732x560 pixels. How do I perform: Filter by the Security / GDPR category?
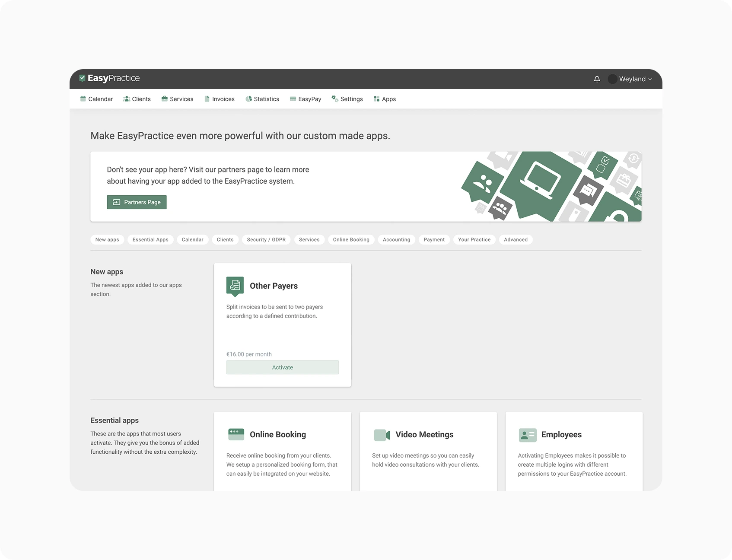coord(266,239)
